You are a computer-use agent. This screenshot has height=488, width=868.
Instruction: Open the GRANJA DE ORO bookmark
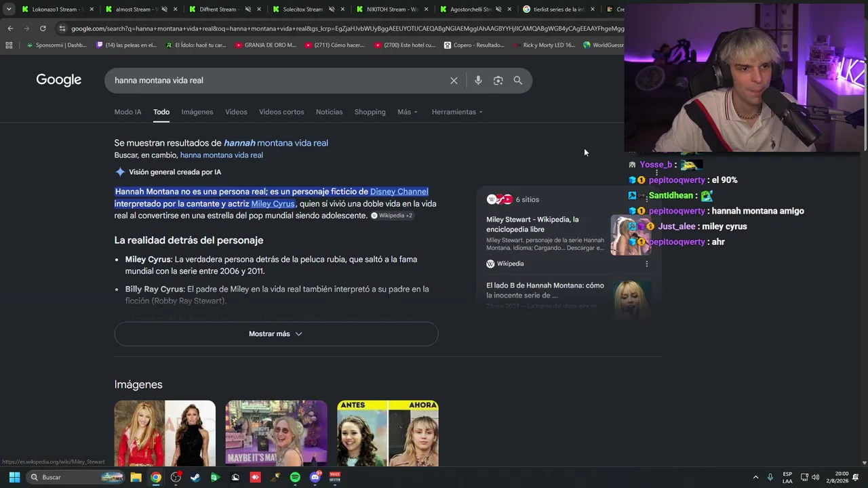[x=266, y=45]
